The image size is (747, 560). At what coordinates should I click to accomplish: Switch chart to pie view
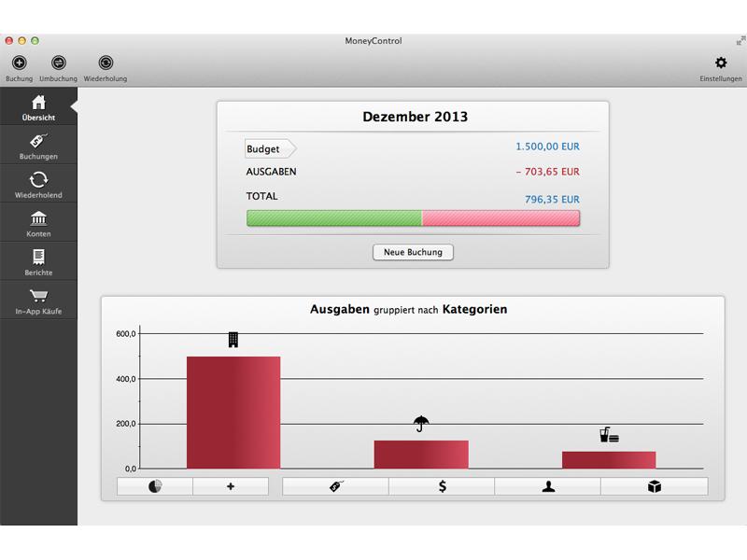pos(155,486)
